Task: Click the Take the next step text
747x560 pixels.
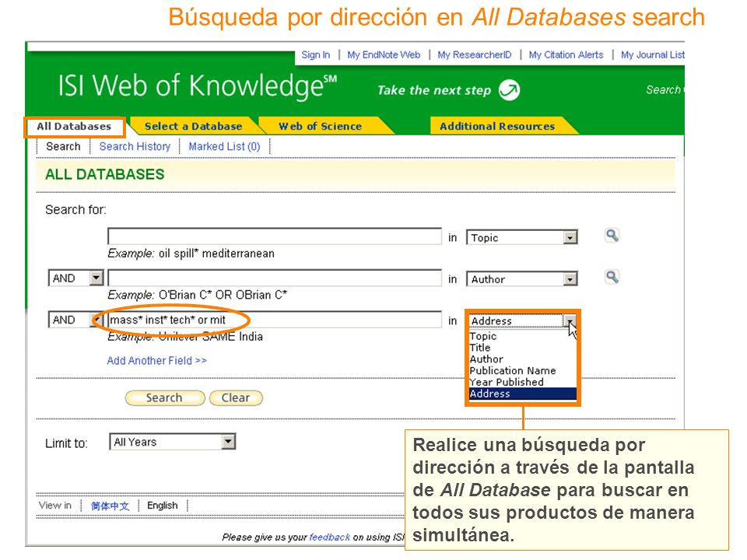Action: click(434, 90)
